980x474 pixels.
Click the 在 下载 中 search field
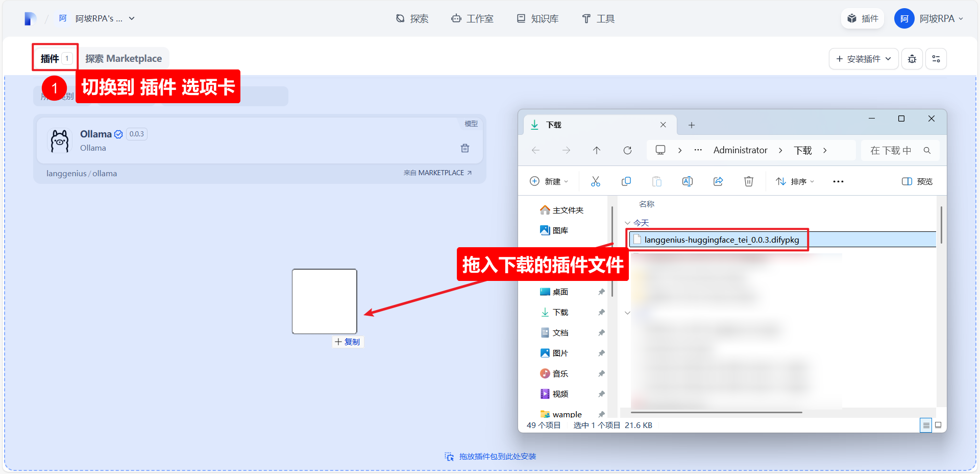(900, 150)
